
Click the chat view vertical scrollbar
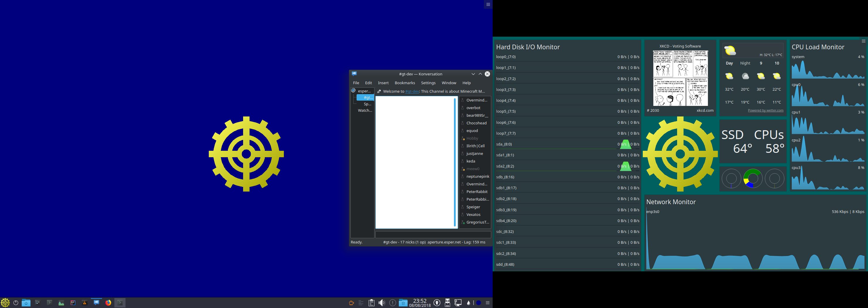point(455,162)
